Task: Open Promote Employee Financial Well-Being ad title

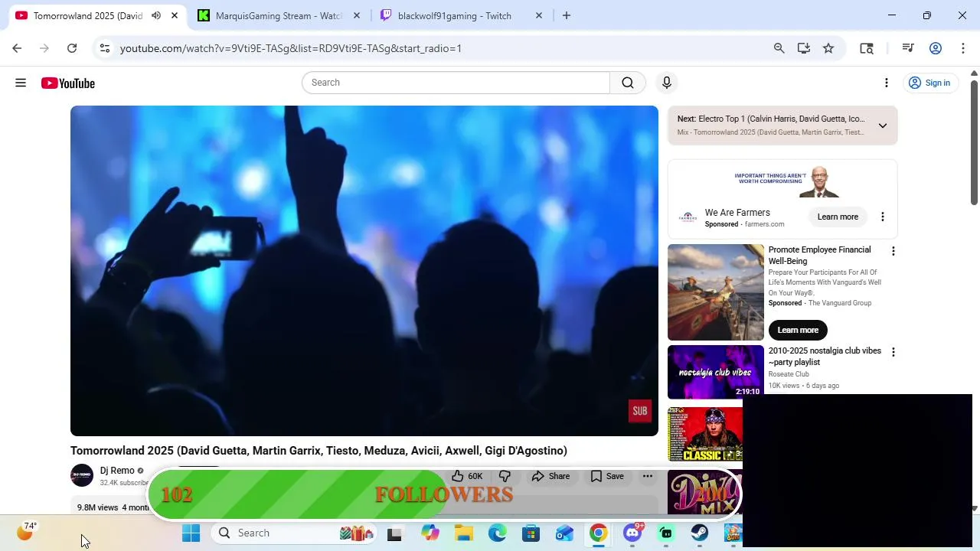Action: tap(819, 256)
